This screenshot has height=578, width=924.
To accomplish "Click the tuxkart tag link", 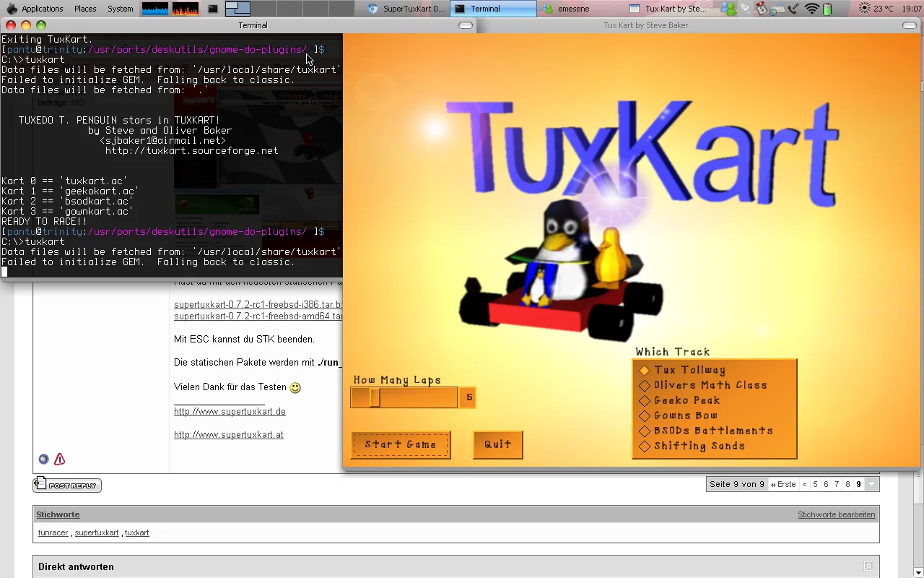I will point(136,532).
